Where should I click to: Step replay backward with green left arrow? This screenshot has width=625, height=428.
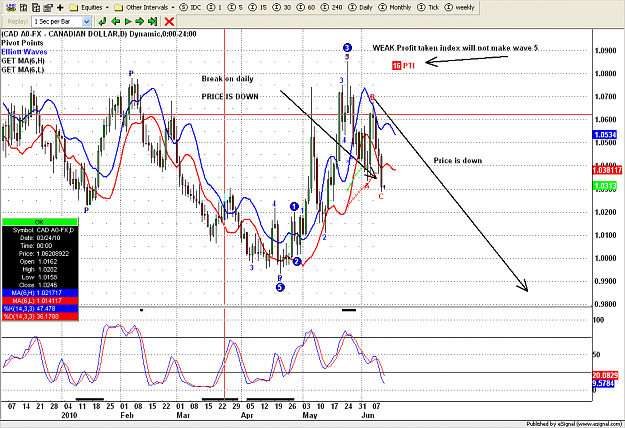coord(115,22)
